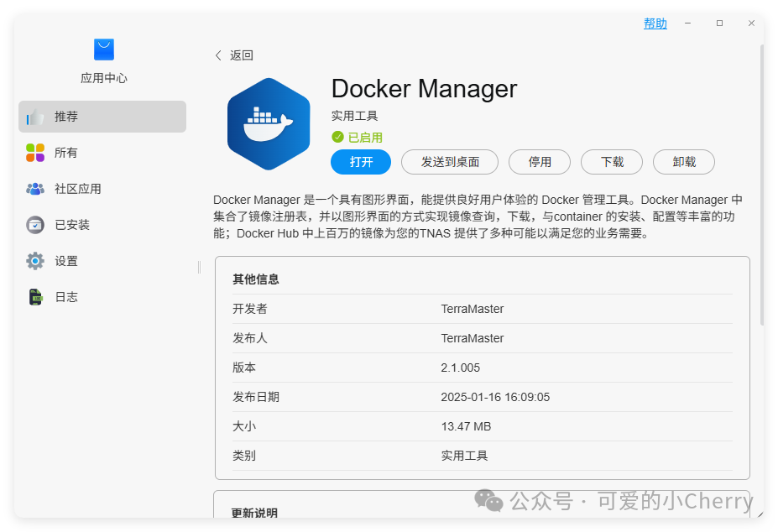The width and height of the screenshot is (778, 532).
Task: Click the 版本 row label
Action: (x=244, y=368)
